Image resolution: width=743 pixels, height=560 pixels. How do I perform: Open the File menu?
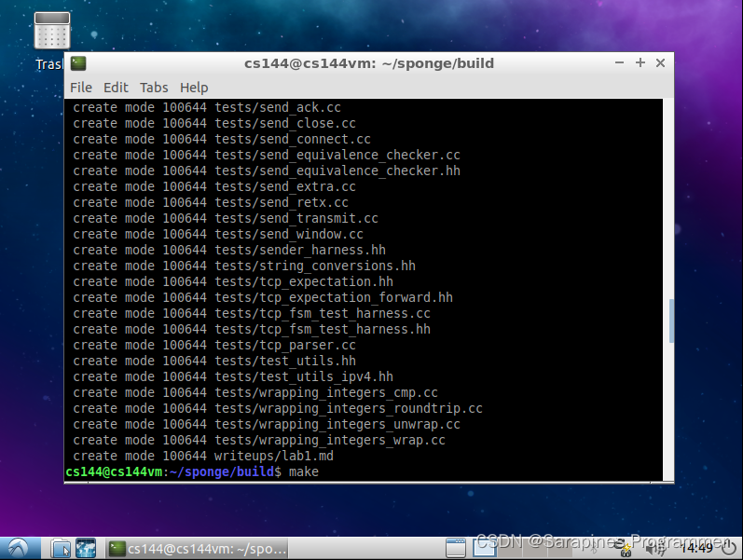pos(81,87)
